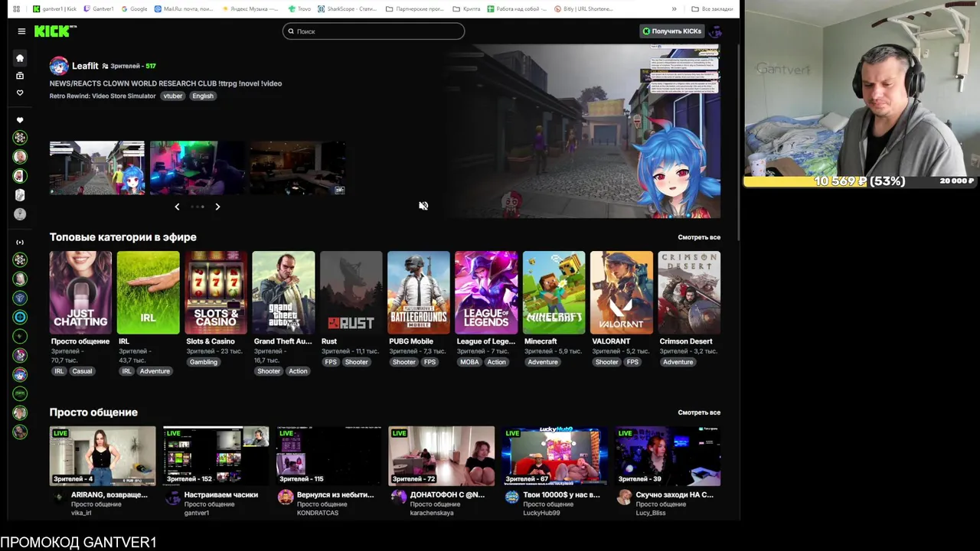Viewport: 980px width, 551px height.
Task: Click Смотреть все for Просто общение
Action: coord(699,412)
